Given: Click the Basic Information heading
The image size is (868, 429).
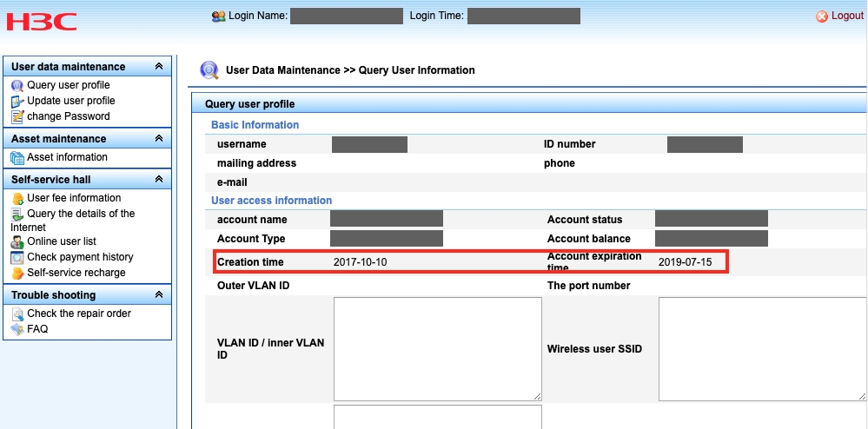Looking at the screenshot, I should pos(255,125).
